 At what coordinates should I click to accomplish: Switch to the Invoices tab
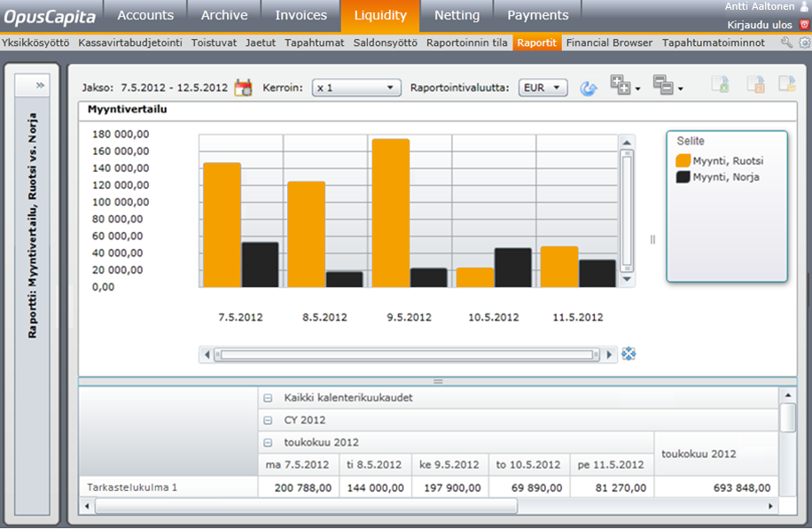click(x=301, y=16)
